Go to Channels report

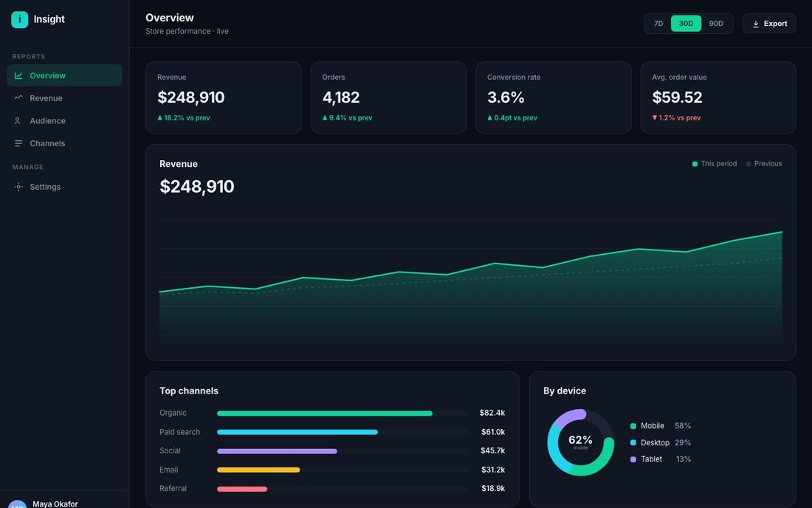pos(64,143)
